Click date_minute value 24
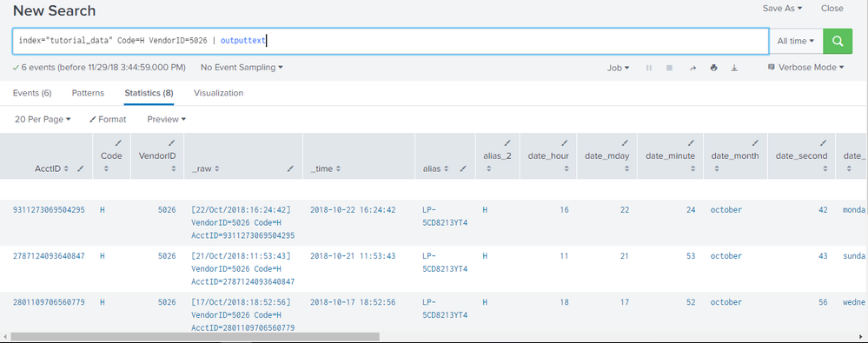Screen dimensions: 868x343 [690, 209]
